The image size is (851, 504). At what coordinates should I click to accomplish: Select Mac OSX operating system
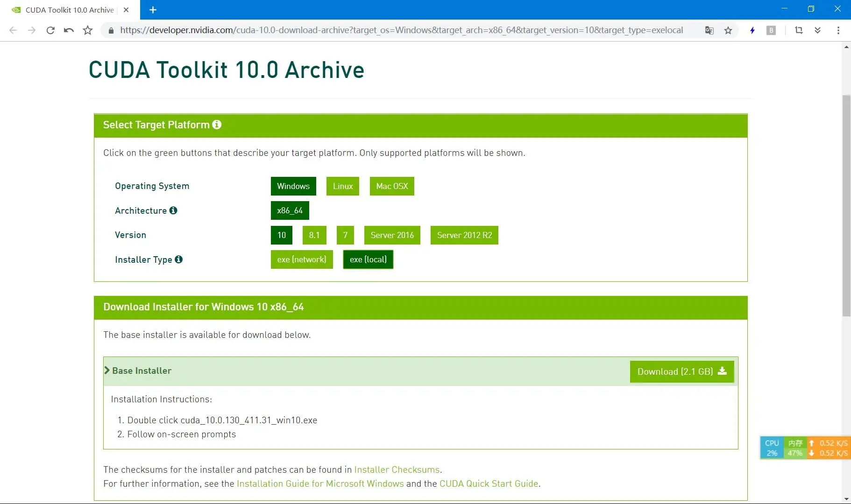point(392,186)
